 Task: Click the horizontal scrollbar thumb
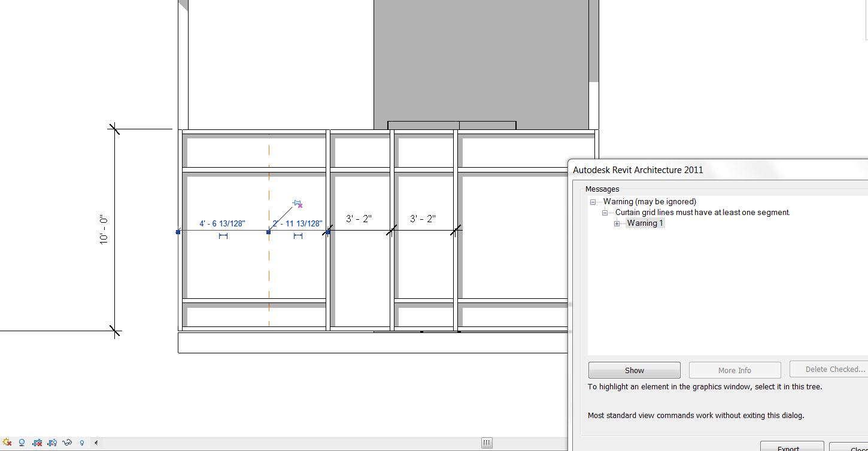(487, 443)
